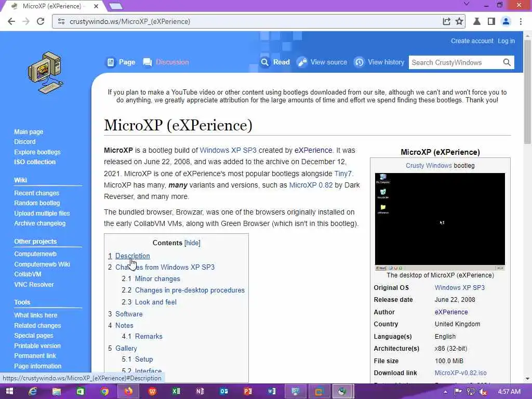This screenshot has width=532, height=399.
Task: Close the MicroXP (eXPerience) tab
Action: (x=96, y=6)
